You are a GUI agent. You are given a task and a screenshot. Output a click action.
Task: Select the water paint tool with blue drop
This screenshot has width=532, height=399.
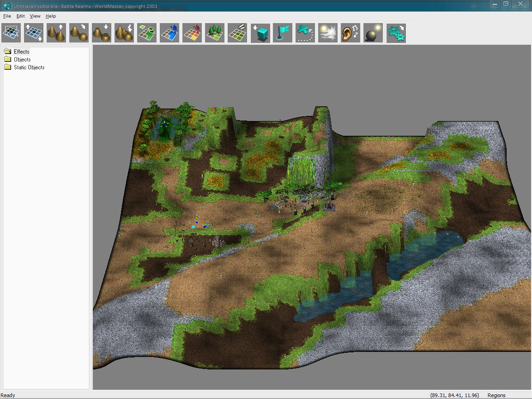169,33
